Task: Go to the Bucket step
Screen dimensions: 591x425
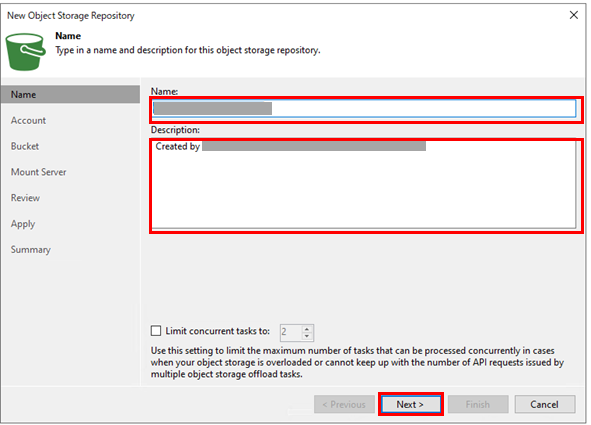Action: tap(25, 146)
